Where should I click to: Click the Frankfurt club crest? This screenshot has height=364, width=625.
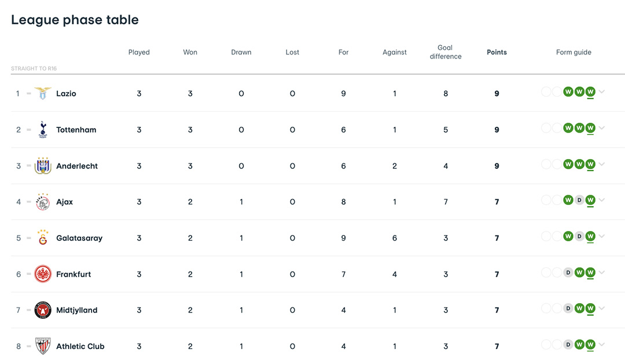(x=43, y=274)
